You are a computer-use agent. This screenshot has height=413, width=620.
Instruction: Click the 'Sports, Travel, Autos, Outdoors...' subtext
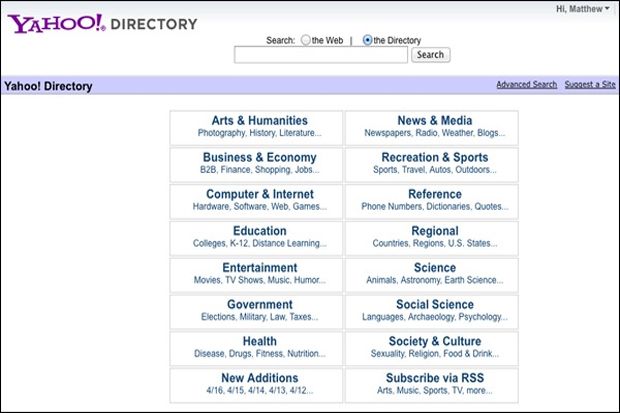[x=435, y=170]
